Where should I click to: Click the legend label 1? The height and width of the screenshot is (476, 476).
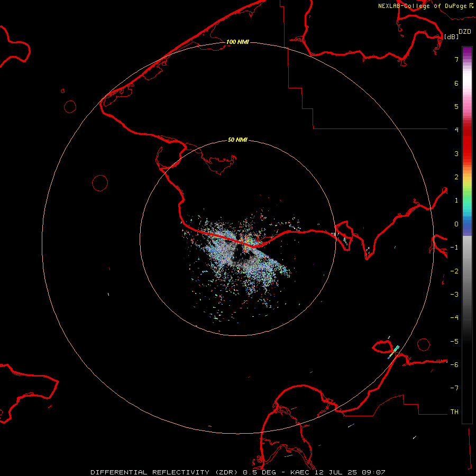456,200
